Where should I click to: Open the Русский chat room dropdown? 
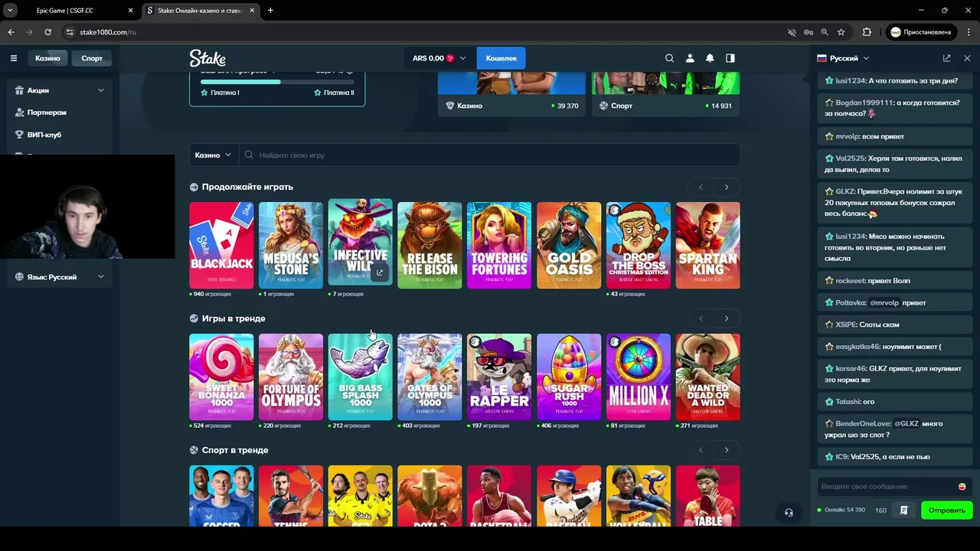[x=844, y=58]
